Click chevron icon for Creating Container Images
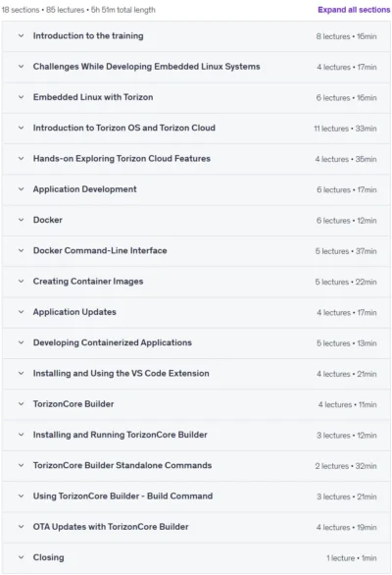The image size is (392, 575). [x=22, y=282]
